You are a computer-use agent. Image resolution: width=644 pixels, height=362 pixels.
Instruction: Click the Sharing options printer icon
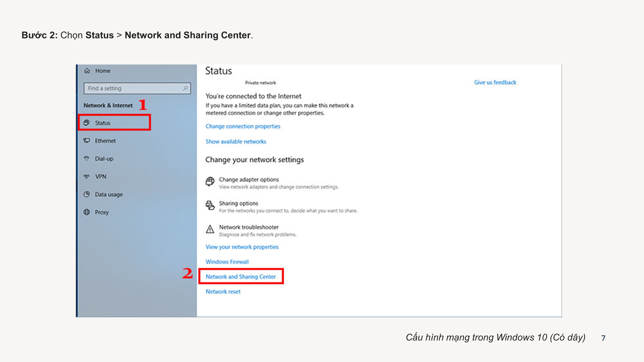[x=210, y=205]
